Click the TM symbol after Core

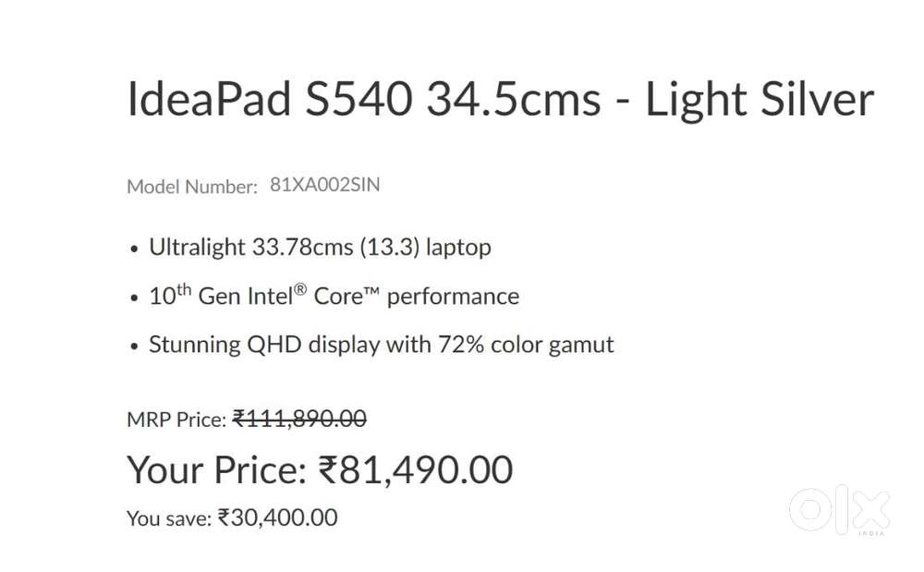(371, 294)
